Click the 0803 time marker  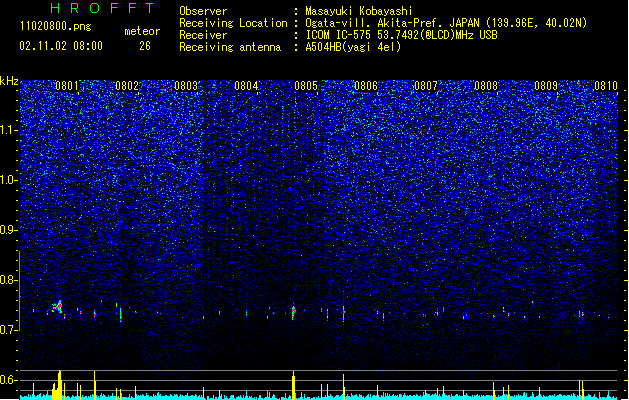pos(186,86)
